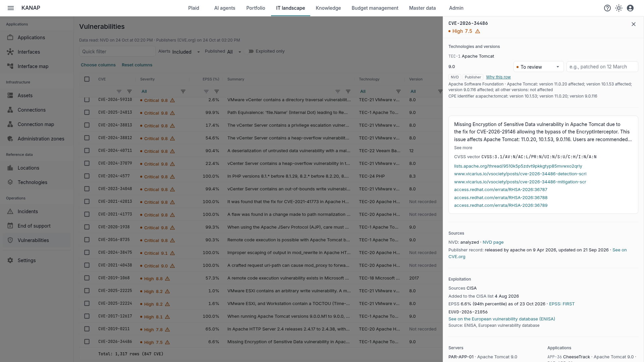Close the CVE-2026-34486 detail panel
This screenshot has height=362, width=644.
(x=634, y=24)
